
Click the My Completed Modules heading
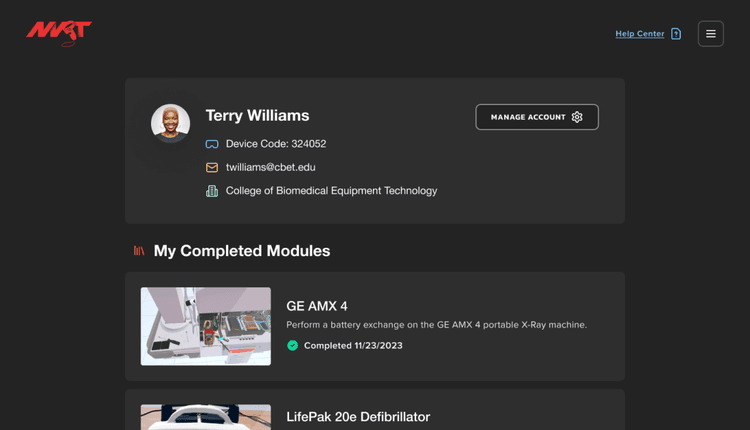(242, 251)
